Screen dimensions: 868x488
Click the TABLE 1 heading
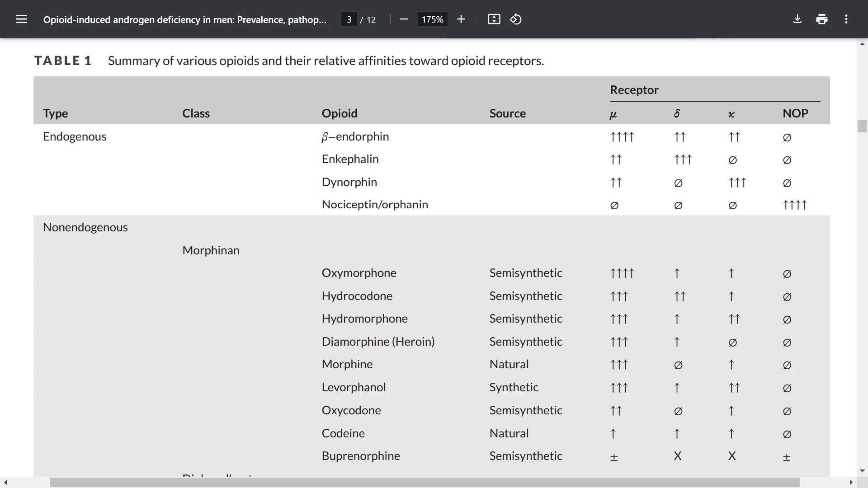click(x=63, y=61)
